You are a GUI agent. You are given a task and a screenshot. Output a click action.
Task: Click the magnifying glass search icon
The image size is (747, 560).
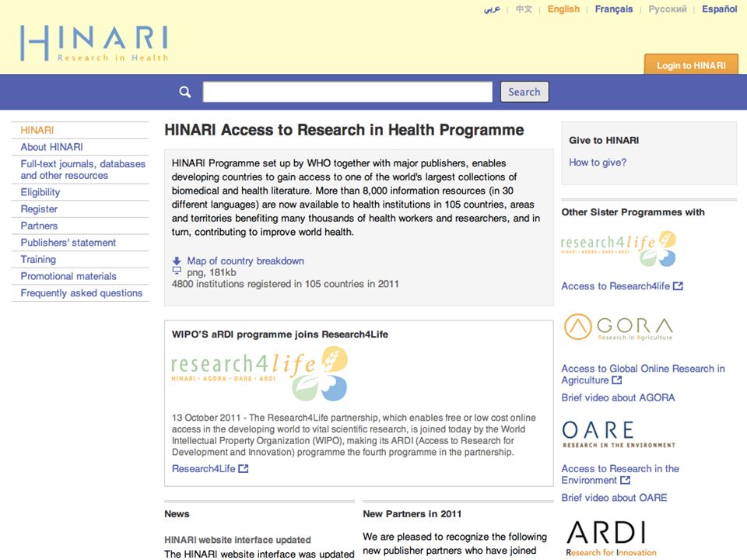pos(185,92)
